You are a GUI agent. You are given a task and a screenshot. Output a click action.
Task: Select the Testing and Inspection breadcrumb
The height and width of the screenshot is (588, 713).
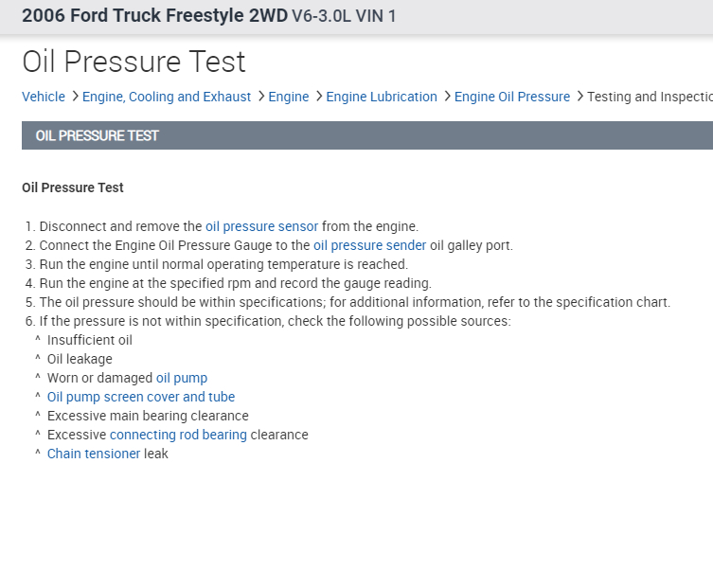pyautogui.click(x=649, y=97)
